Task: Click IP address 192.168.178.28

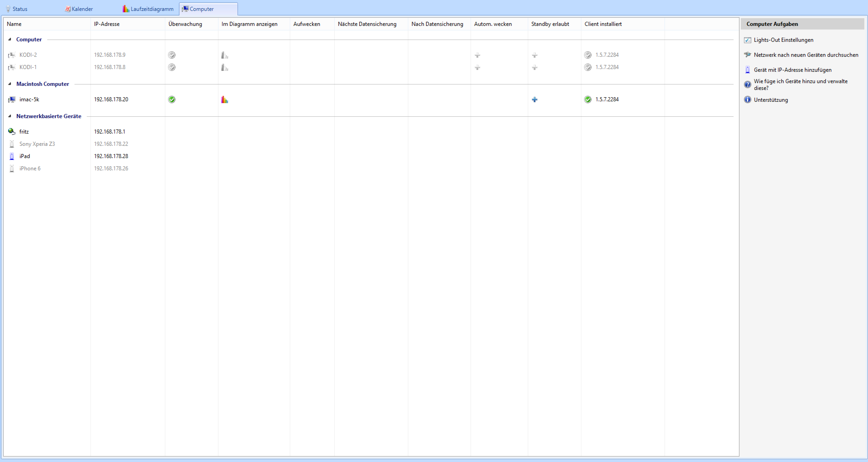Action: pos(111,156)
